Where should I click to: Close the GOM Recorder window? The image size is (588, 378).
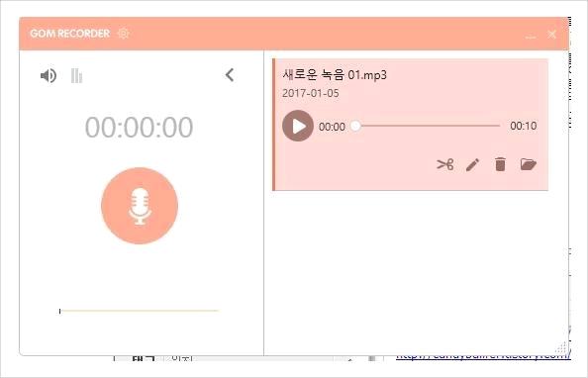click(552, 34)
